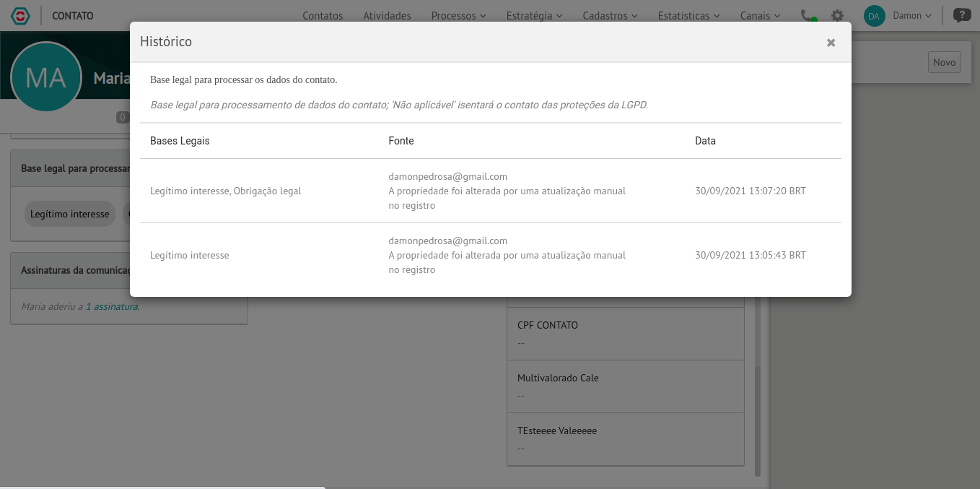Expand the Processos dropdown
980x489 pixels.
458,16
